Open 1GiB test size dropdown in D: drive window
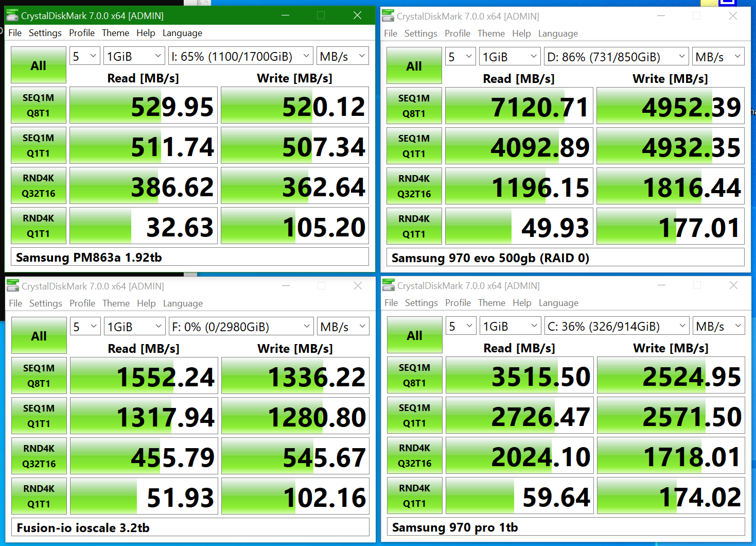Screen dimensions: 756x546 (510, 57)
